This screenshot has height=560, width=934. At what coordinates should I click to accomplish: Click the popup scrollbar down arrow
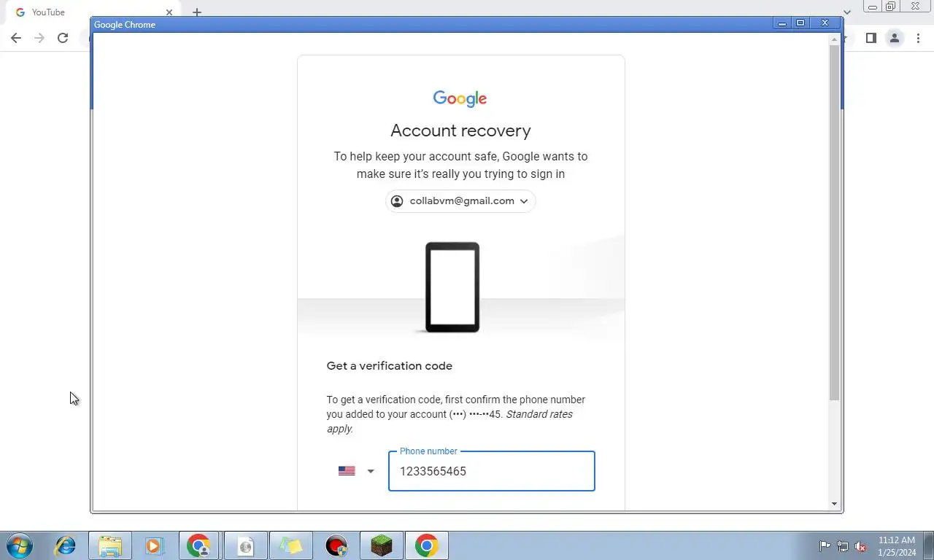(x=834, y=504)
